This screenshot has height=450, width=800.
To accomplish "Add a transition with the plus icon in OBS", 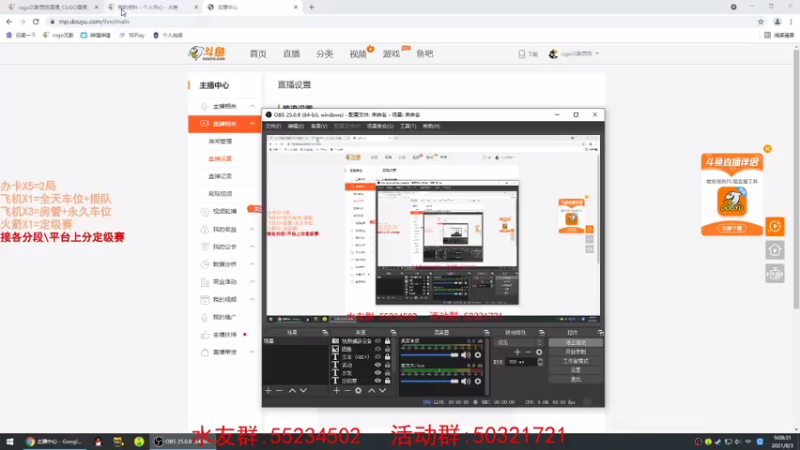I will [x=517, y=352].
